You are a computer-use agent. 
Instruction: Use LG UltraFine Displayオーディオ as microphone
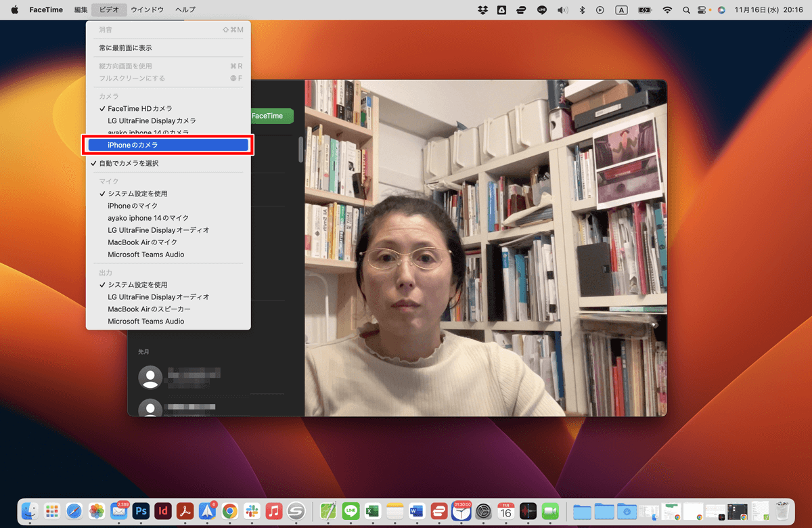168,230
